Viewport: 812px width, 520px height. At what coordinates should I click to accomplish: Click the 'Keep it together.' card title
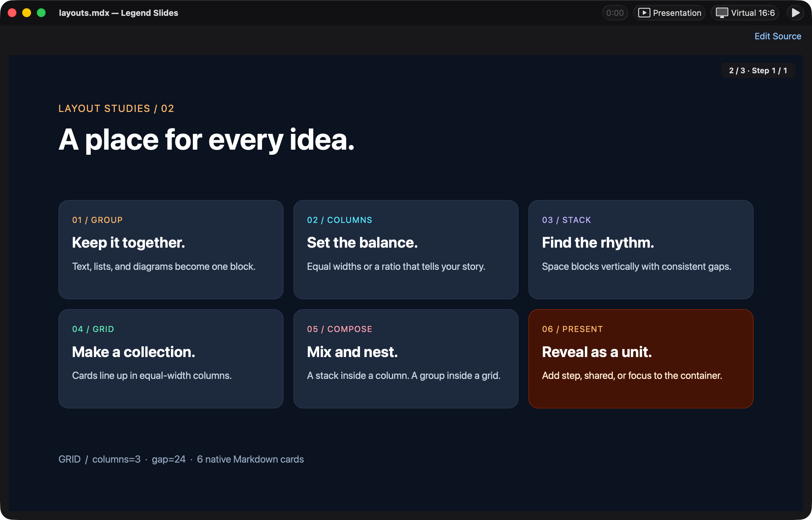[x=128, y=243]
